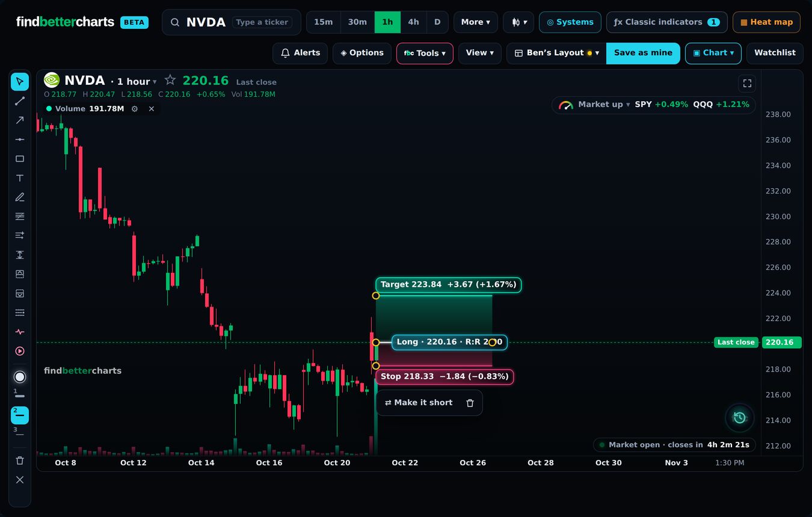Image resolution: width=812 pixels, height=517 pixels.
Task: Open the Watchlist panel
Action: pyautogui.click(x=775, y=53)
